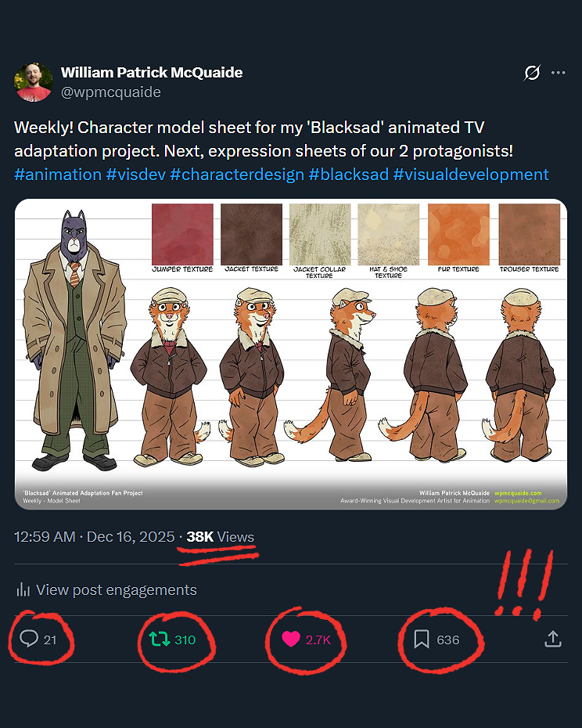Select the #visualdevelopment hashtag
This screenshot has width=582, height=728.
coord(471,174)
